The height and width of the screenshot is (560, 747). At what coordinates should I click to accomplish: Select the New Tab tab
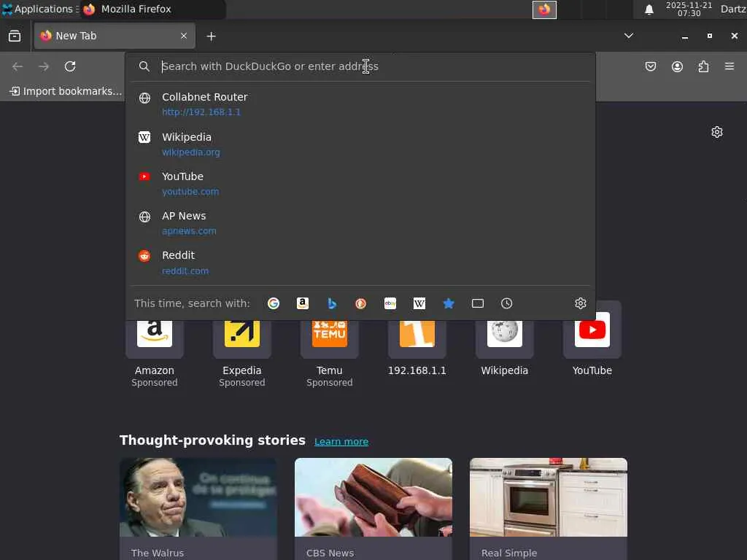pos(115,36)
